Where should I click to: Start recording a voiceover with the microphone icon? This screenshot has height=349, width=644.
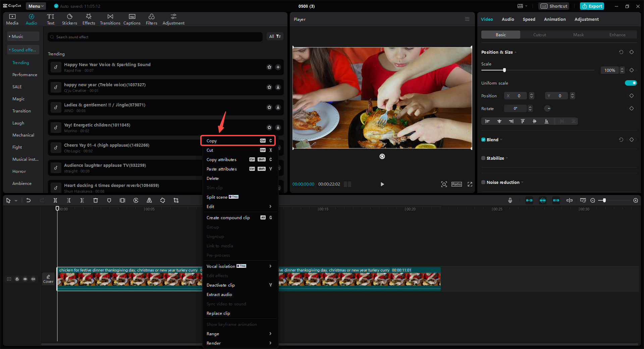coord(510,200)
